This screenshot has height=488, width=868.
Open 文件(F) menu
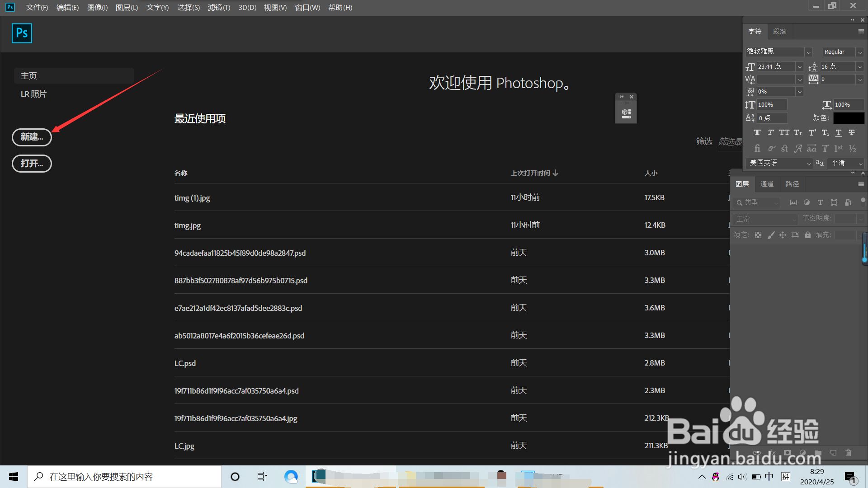(37, 8)
